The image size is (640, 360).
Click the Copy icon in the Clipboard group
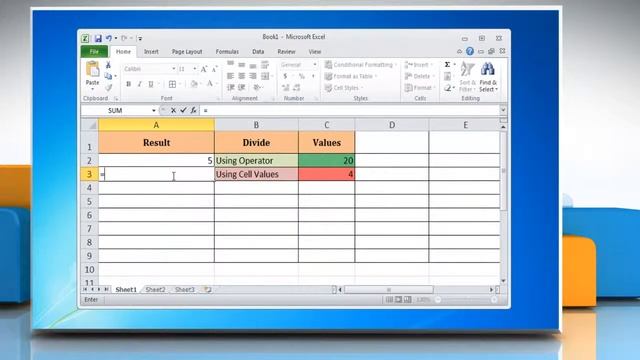tap(108, 76)
